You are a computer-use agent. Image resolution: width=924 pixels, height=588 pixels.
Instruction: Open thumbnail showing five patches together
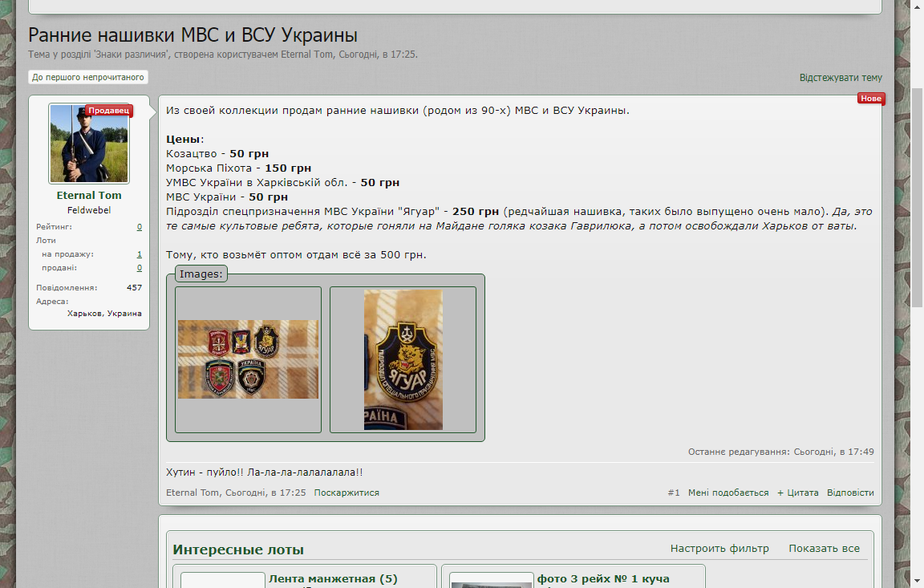[x=248, y=359]
